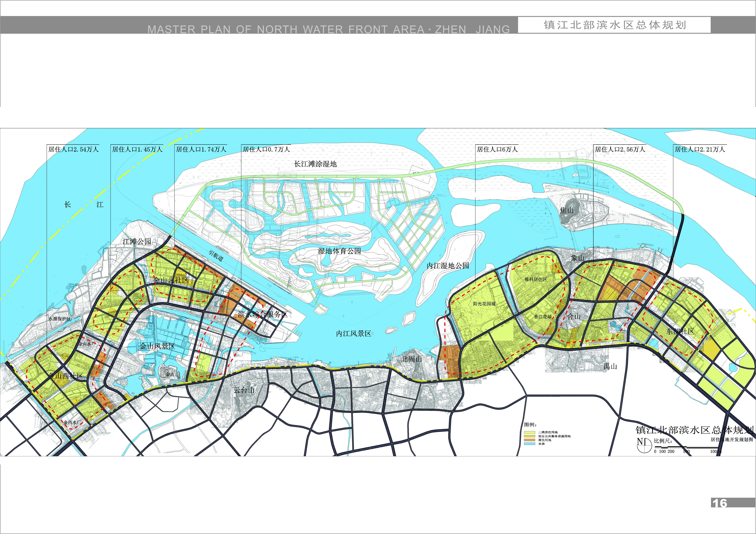This screenshot has width=756, height=534.
Task: Click the 社区公共服务设施用地 legend text
Action: (554, 436)
